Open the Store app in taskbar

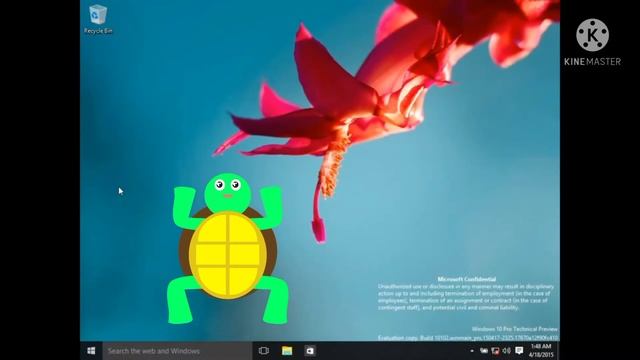310,351
